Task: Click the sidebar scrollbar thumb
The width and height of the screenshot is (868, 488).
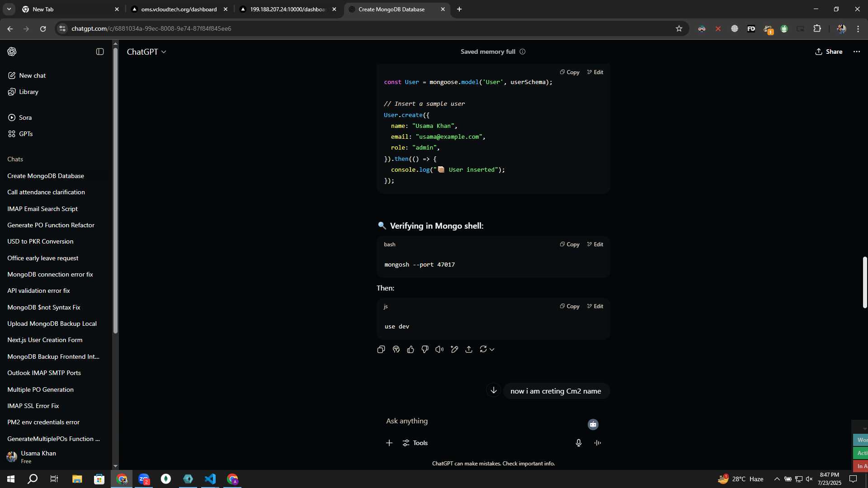Action: click(115, 190)
